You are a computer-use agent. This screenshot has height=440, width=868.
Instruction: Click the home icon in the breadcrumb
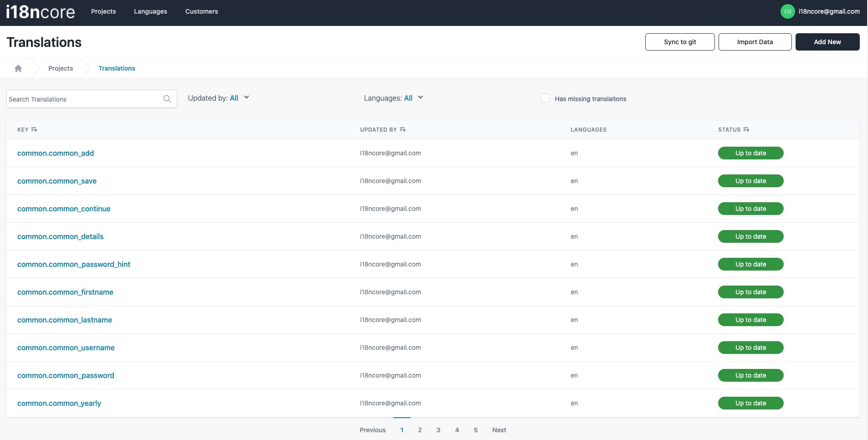(18, 68)
